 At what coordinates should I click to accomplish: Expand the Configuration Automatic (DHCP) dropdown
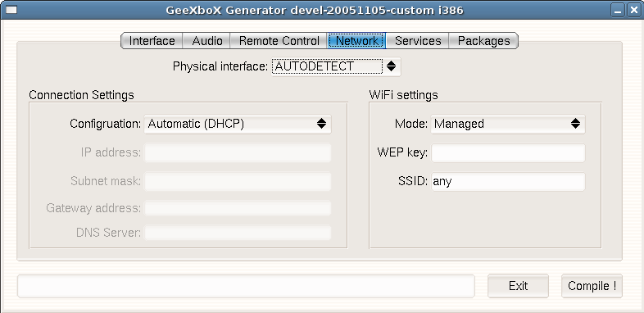point(238,124)
